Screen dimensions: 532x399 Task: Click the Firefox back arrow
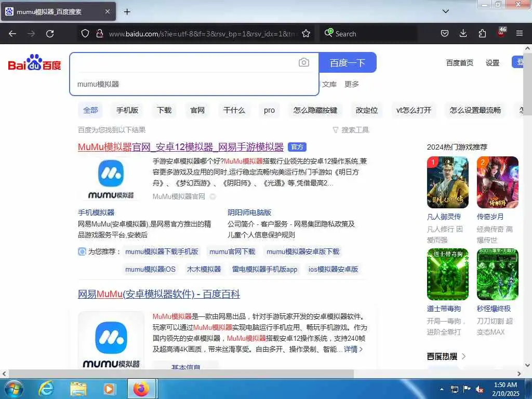12,34
